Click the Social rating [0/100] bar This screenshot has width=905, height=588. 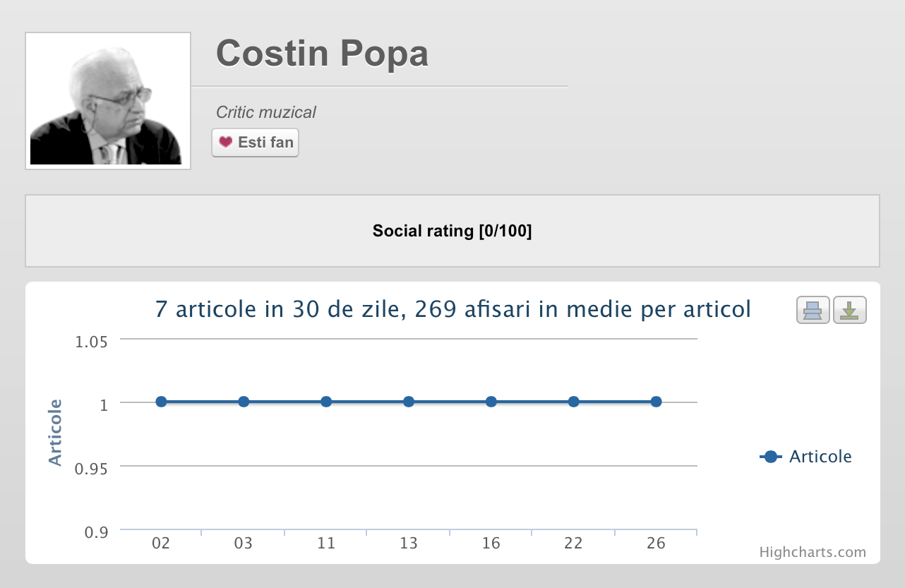coord(452,231)
